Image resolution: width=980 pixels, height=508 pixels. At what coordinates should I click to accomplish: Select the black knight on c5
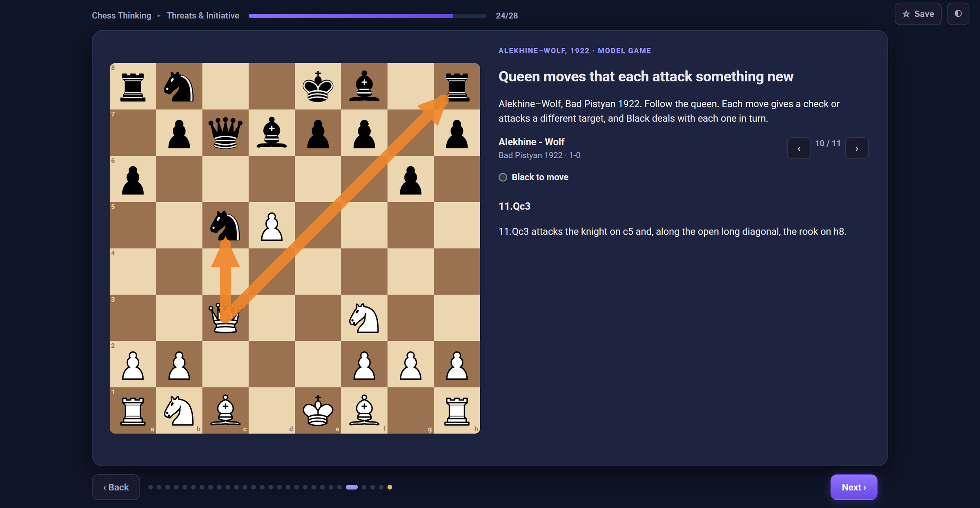coord(225,225)
